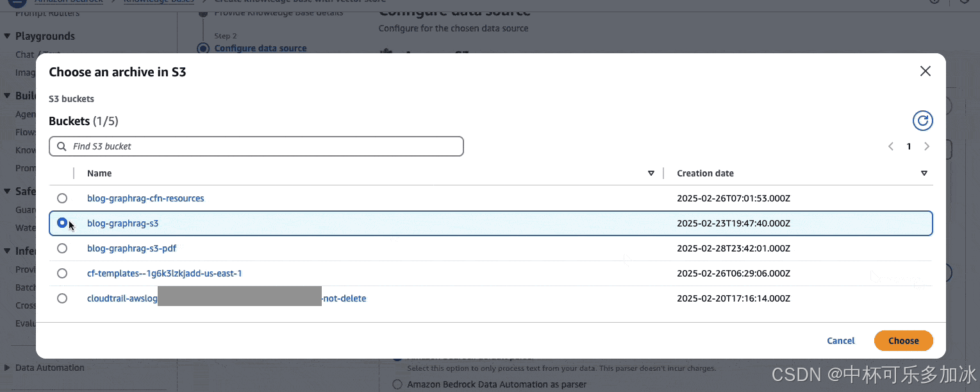The image size is (980, 392).
Task: Click creation date 2025-02-28T23:42:01.000Z
Action: pos(733,248)
